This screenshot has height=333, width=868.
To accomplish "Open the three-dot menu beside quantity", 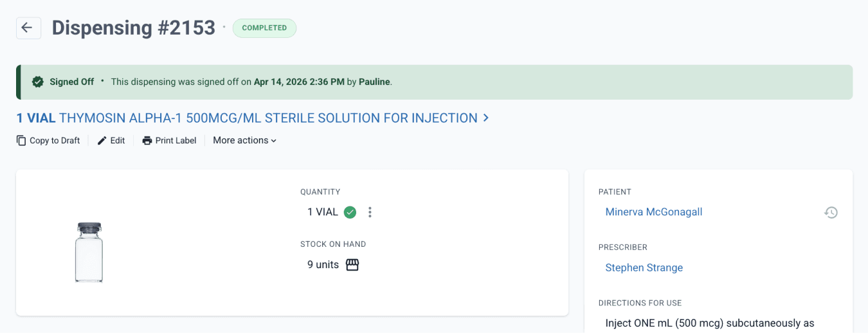I will point(370,212).
